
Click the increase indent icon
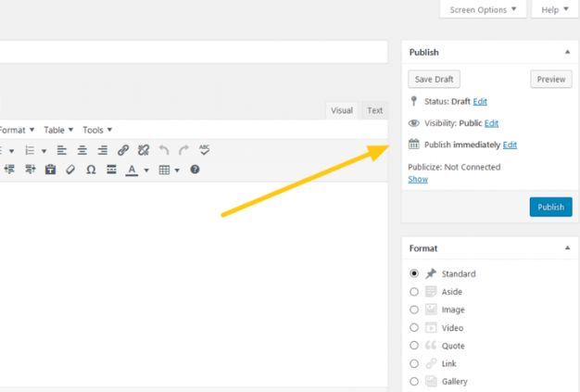point(31,170)
